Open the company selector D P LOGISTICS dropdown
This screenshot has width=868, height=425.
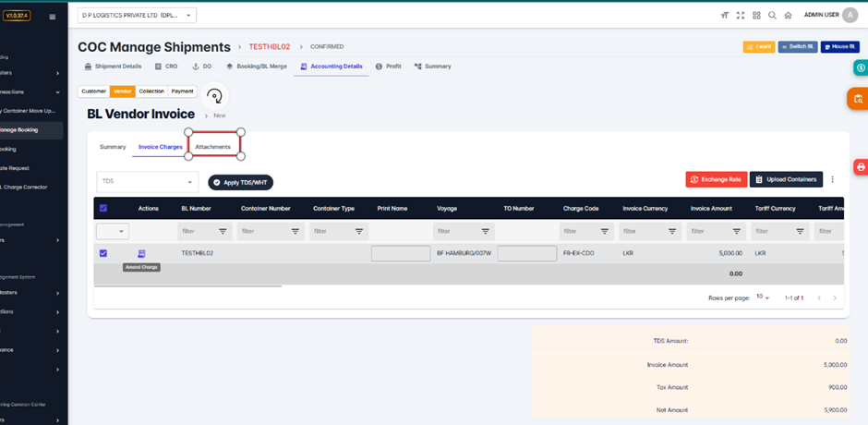pos(137,16)
